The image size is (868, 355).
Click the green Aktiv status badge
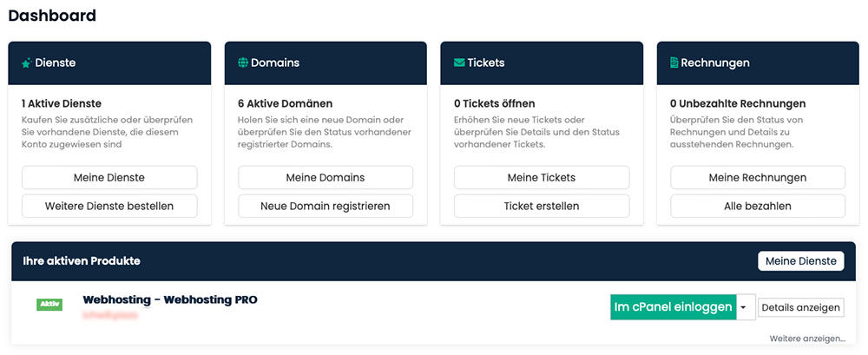pyautogui.click(x=49, y=305)
